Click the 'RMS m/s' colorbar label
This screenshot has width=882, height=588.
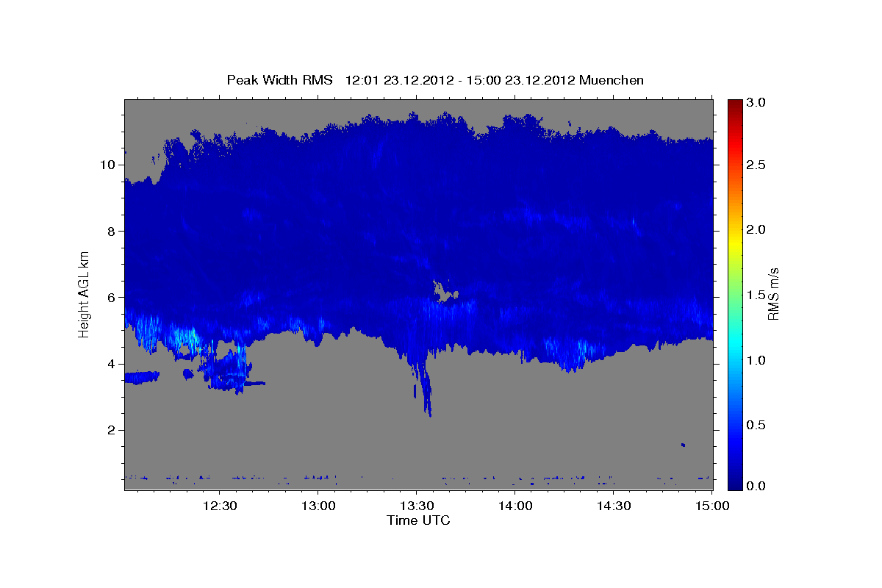point(772,293)
